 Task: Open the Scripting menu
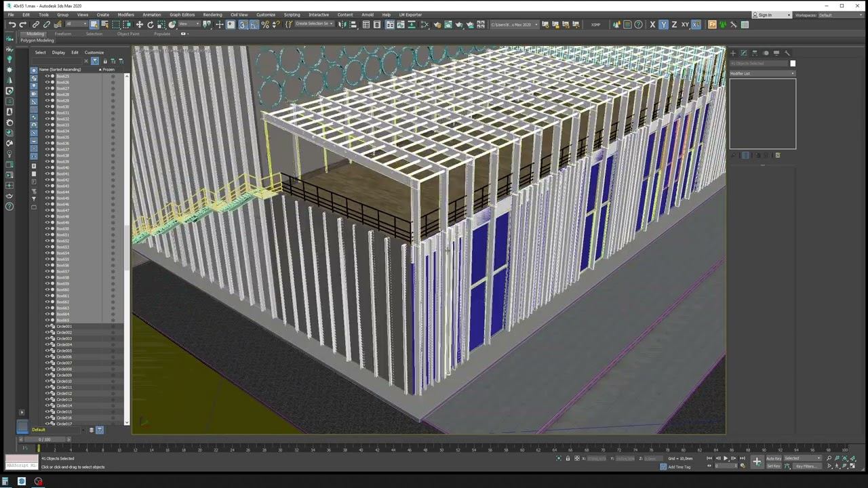point(292,14)
